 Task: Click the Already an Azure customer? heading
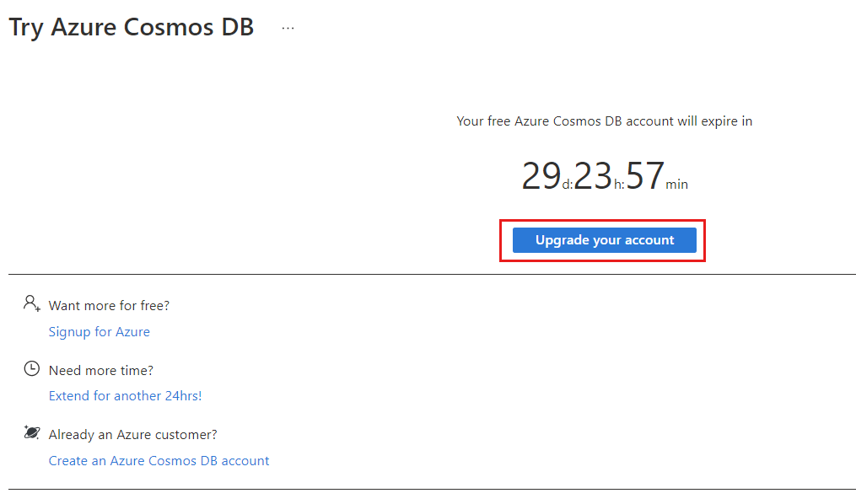pyautogui.click(x=132, y=435)
